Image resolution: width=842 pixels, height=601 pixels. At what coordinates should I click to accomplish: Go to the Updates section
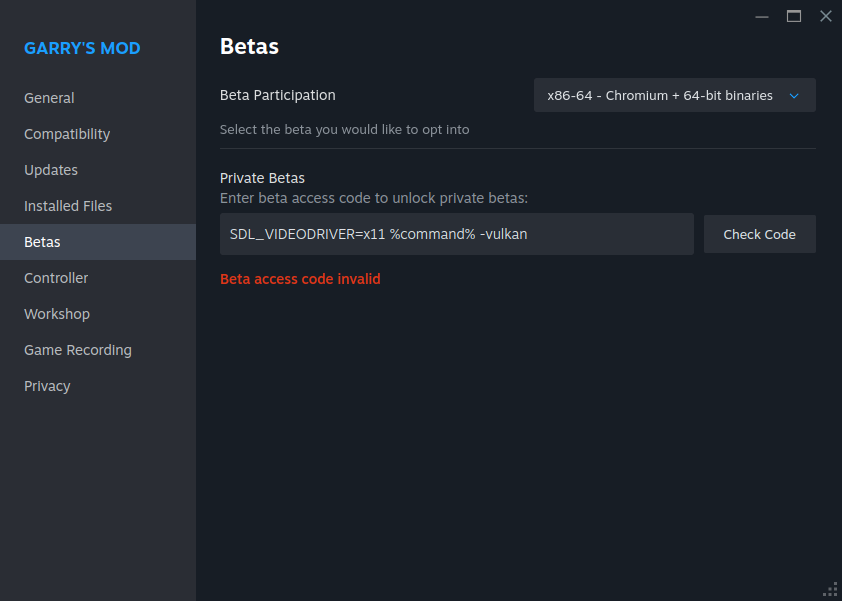98,170
